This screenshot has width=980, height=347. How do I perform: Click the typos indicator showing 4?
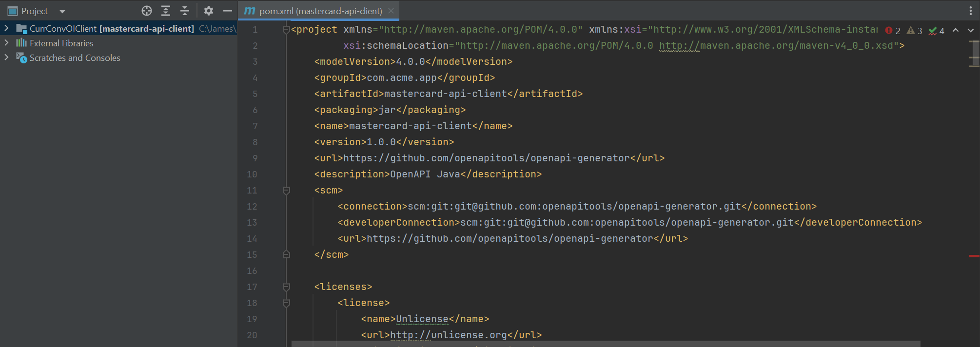(936, 31)
